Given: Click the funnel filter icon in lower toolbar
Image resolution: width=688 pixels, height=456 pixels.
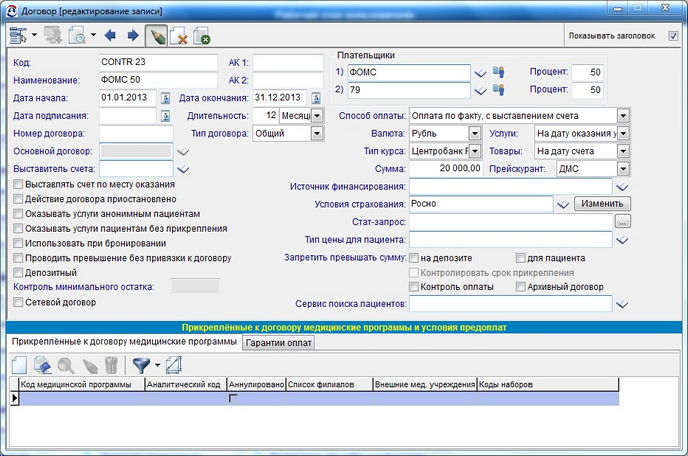Looking at the screenshot, I should (141, 365).
